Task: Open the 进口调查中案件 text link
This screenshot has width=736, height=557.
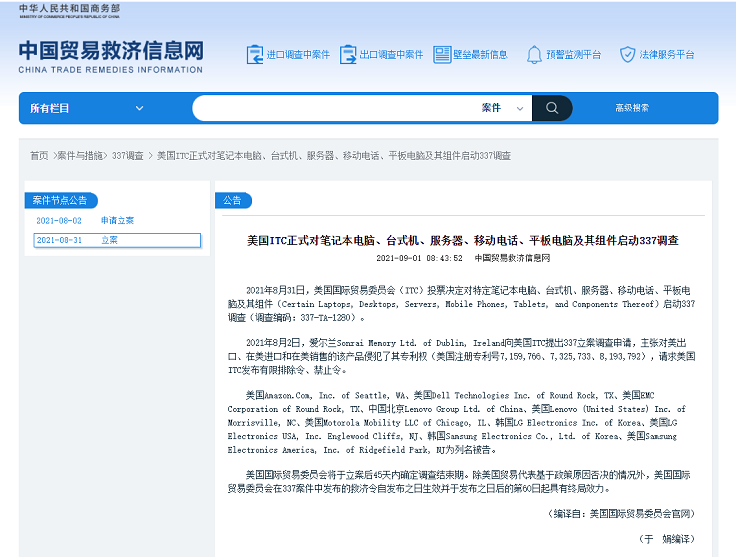Action: pyautogui.click(x=298, y=55)
